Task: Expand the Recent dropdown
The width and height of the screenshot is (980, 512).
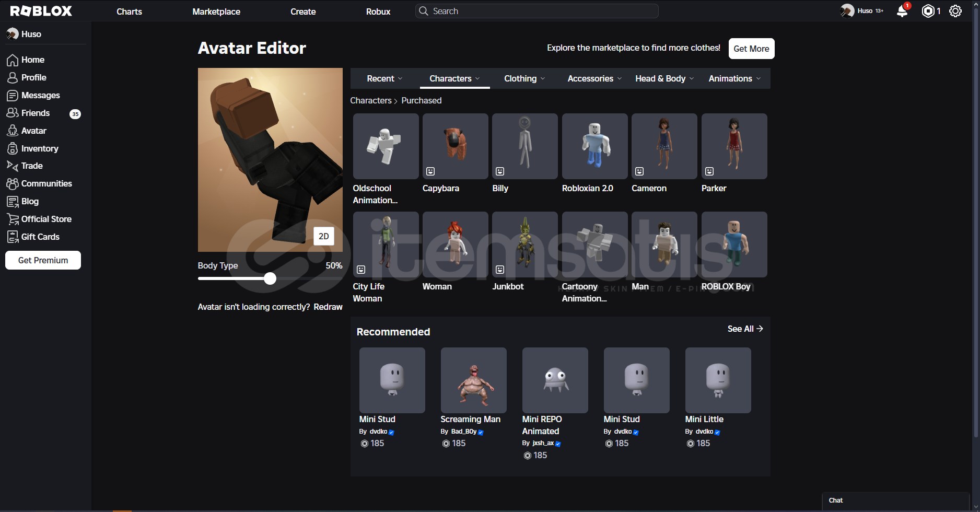Action: coord(385,78)
